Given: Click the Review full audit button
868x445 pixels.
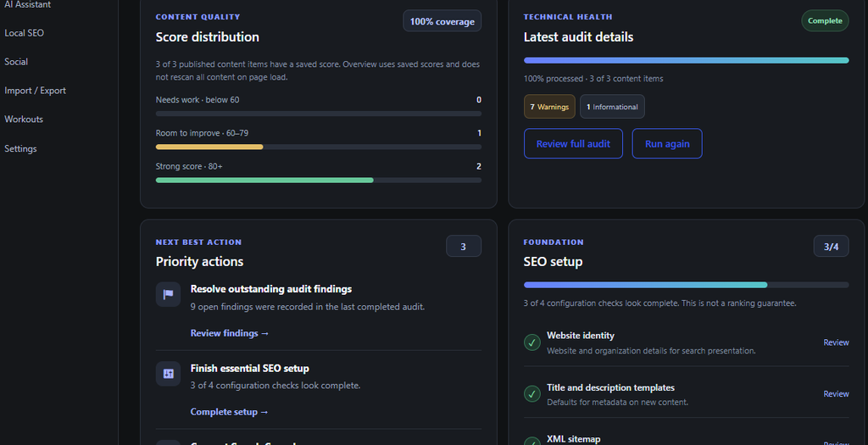Looking at the screenshot, I should pyautogui.click(x=573, y=143).
